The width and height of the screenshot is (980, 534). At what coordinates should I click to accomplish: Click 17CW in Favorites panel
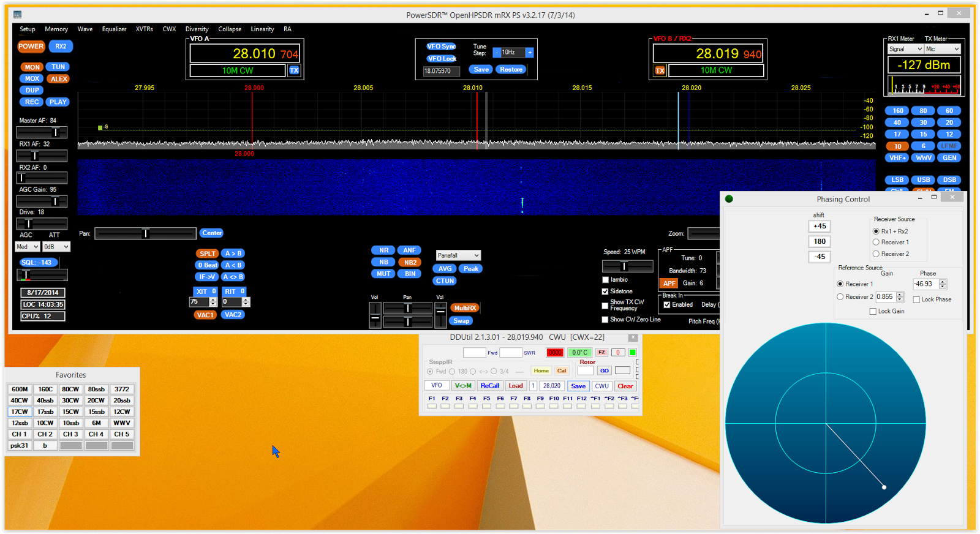coord(20,412)
